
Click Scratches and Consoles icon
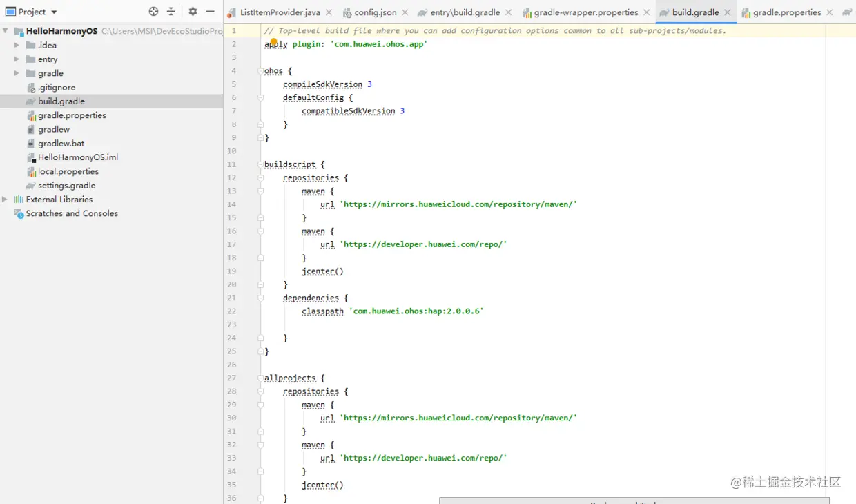pyautogui.click(x=19, y=213)
